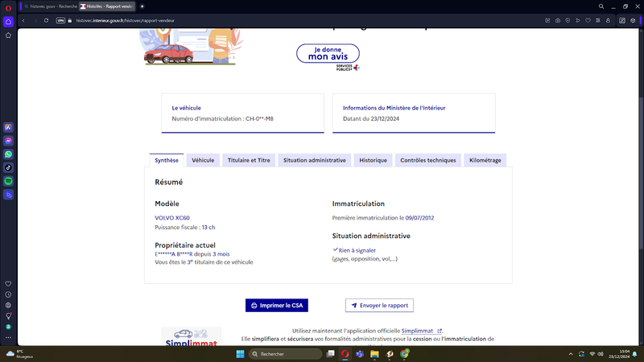Open the profile account icon in toolbar
The image size is (644, 362).
tap(609, 21)
